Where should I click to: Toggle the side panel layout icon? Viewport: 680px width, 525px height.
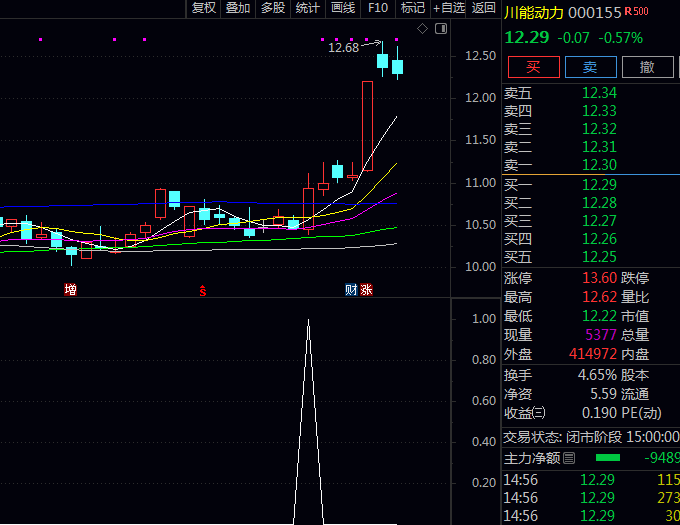tap(439, 29)
